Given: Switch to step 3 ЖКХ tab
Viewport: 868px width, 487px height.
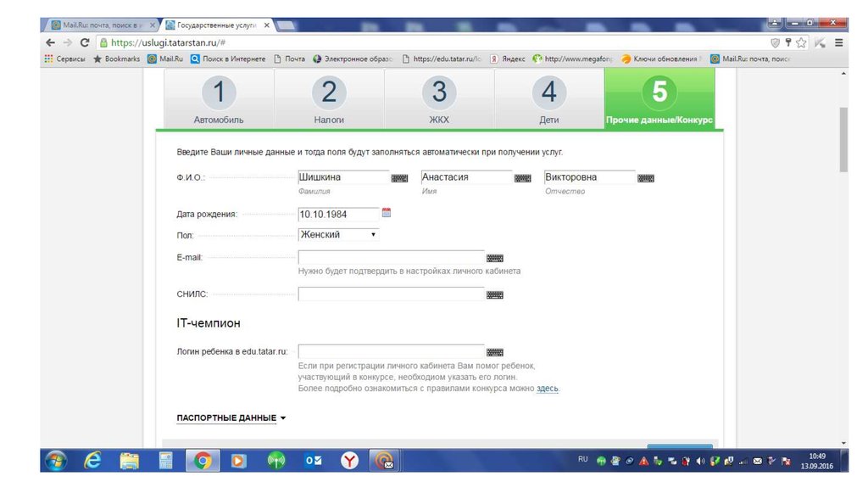Looking at the screenshot, I should coord(439,99).
